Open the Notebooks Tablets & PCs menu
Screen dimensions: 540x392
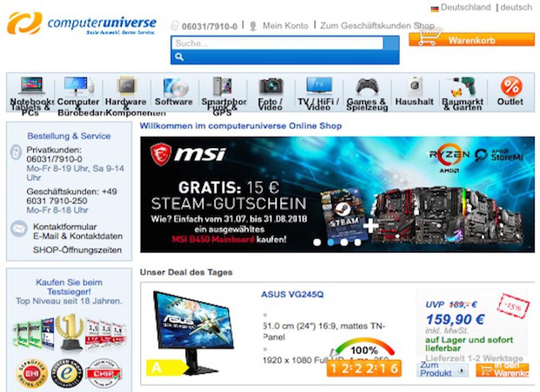[x=31, y=107]
